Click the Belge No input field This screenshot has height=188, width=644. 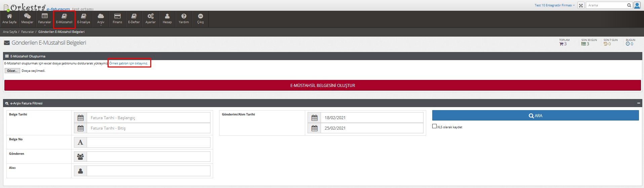tap(148, 142)
